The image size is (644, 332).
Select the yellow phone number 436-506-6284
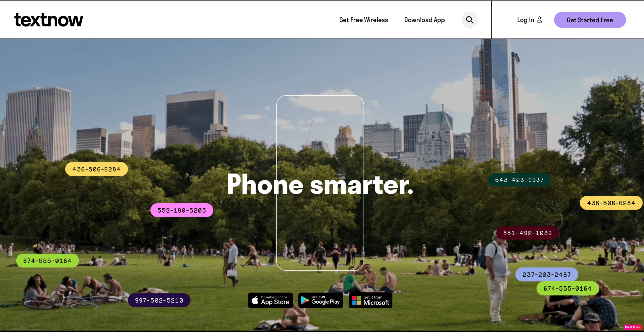(x=96, y=169)
